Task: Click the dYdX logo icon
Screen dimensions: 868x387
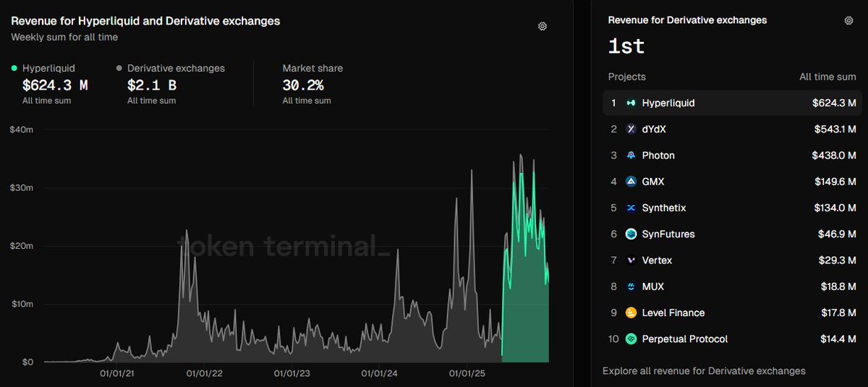Action: (631, 129)
